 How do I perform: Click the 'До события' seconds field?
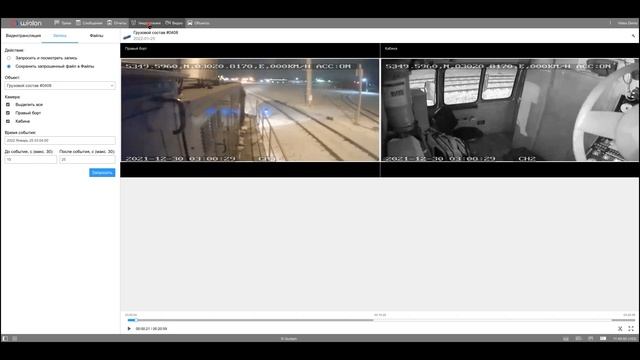click(x=31, y=160)
